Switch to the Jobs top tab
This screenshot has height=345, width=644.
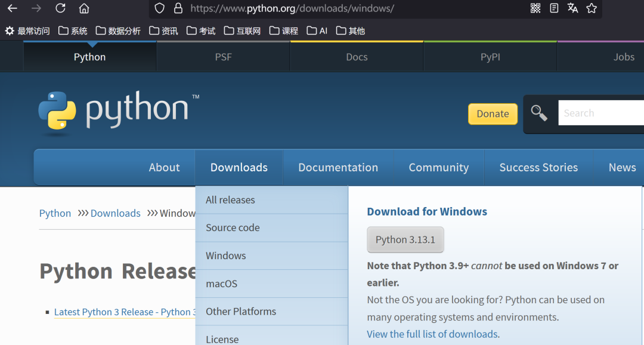tap(601, 57)
